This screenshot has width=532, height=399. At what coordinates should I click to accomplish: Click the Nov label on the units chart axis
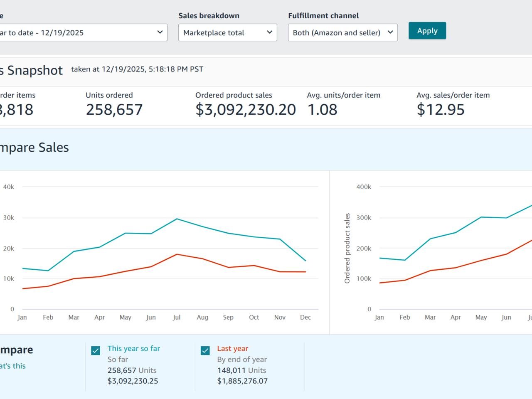click(280, 317)
